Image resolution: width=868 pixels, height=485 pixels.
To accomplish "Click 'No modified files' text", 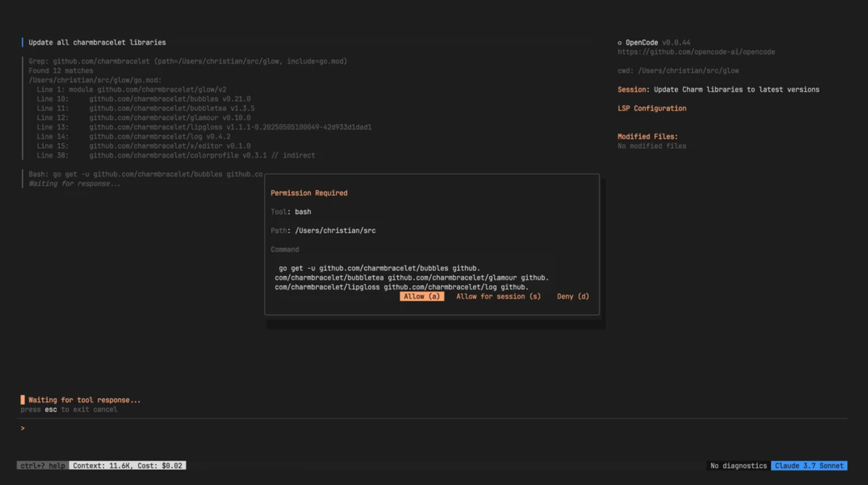I will pyautogui.click(x=652, y=146).
